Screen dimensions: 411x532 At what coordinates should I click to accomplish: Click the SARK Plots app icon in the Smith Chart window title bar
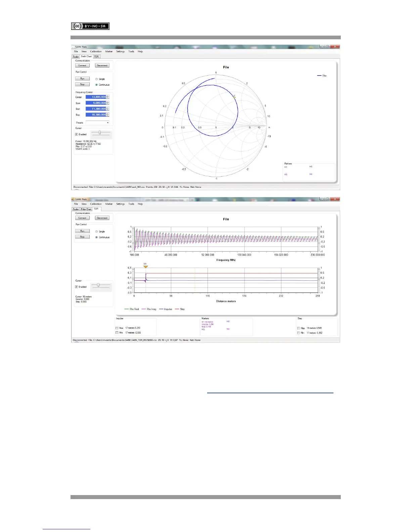tap(73, 47)
